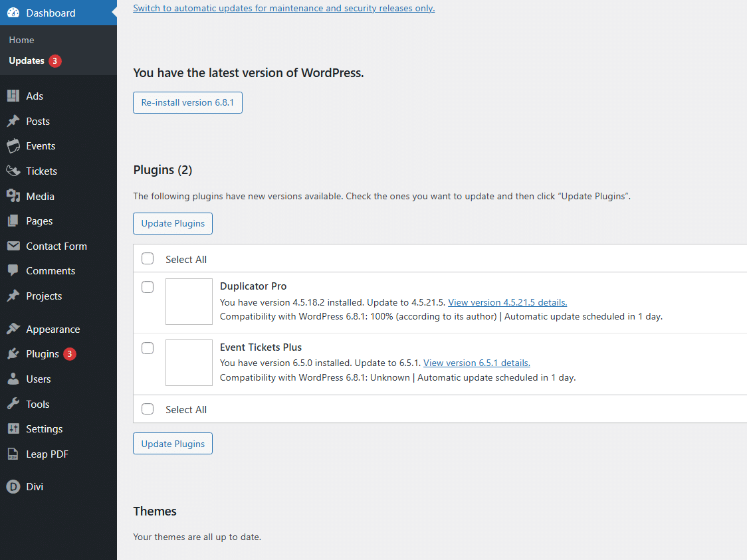The width and height of the screenshot is (747, 560).
Task: Click the Ads menu icon
Action: 13,96
